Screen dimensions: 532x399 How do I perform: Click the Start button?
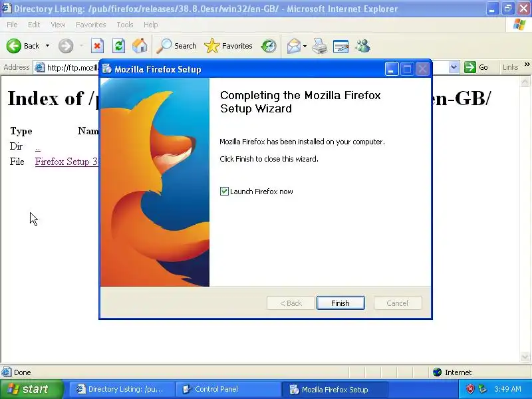tap(31, 389)
